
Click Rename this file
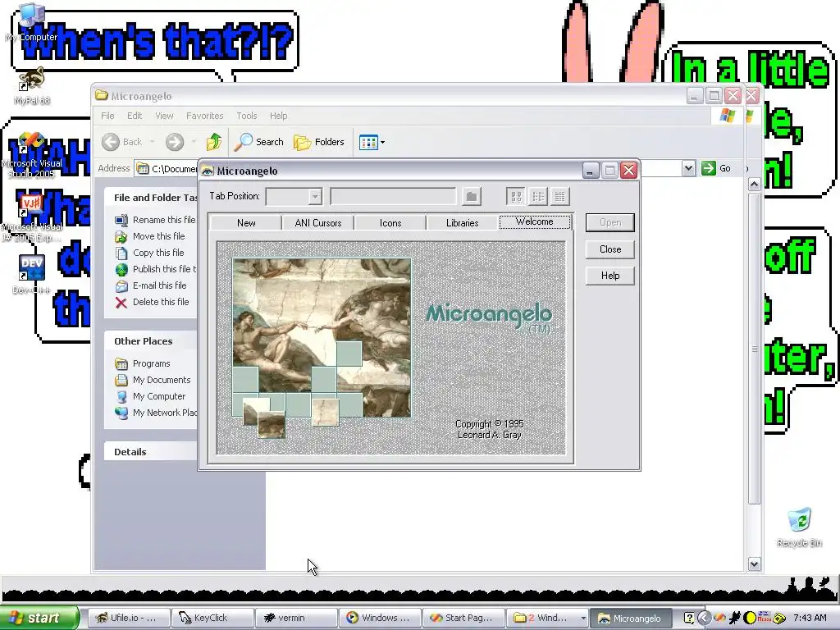coord(164,220)
